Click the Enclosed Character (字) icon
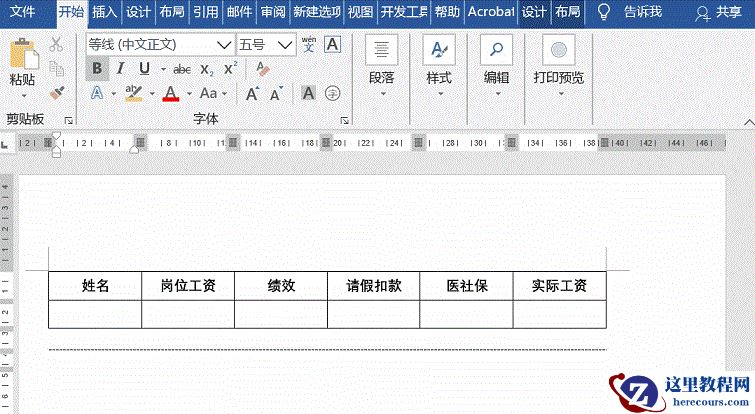 332,93
